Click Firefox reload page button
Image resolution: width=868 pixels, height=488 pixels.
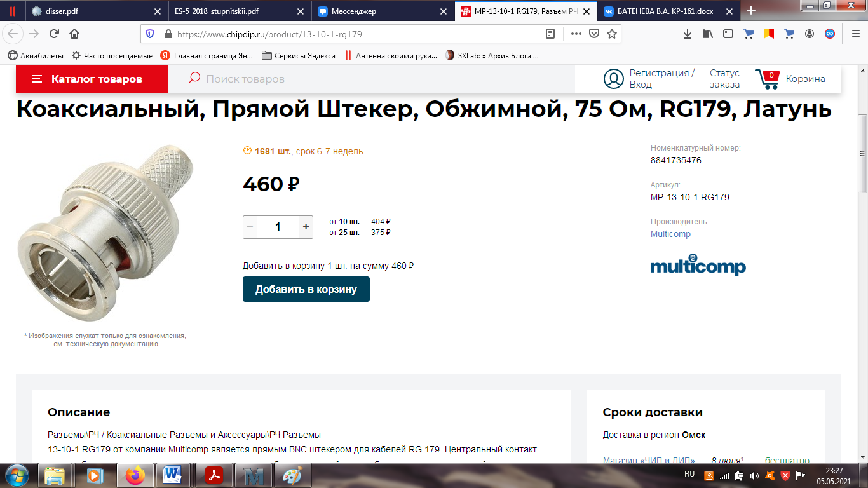point(54,34)
